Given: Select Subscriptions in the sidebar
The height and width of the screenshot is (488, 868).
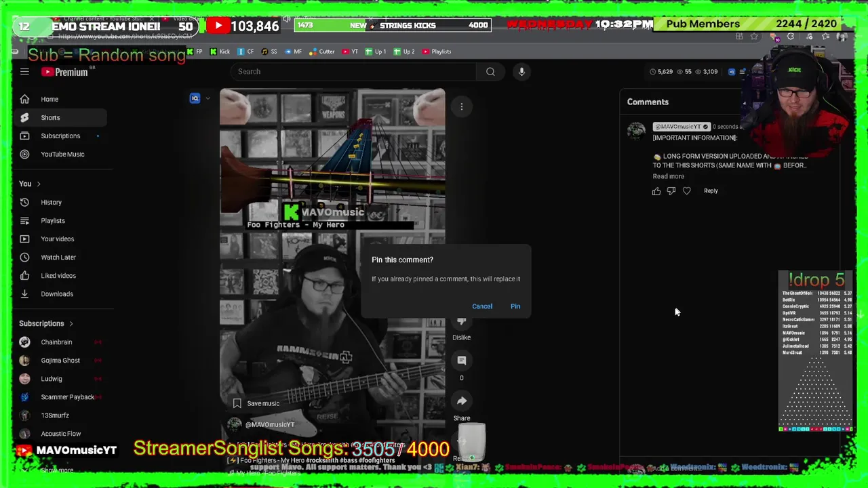Looking at the screenshot, I should pyautogui.click(x=62, y=136).
